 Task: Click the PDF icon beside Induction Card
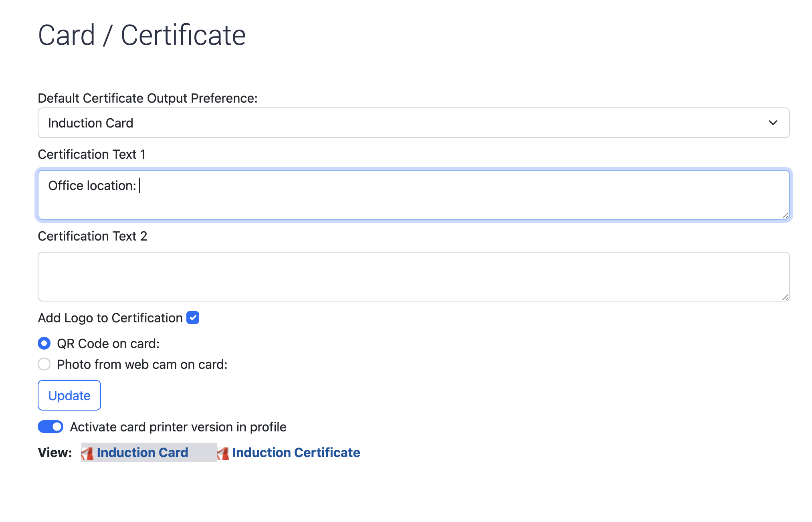click(87, 453)
